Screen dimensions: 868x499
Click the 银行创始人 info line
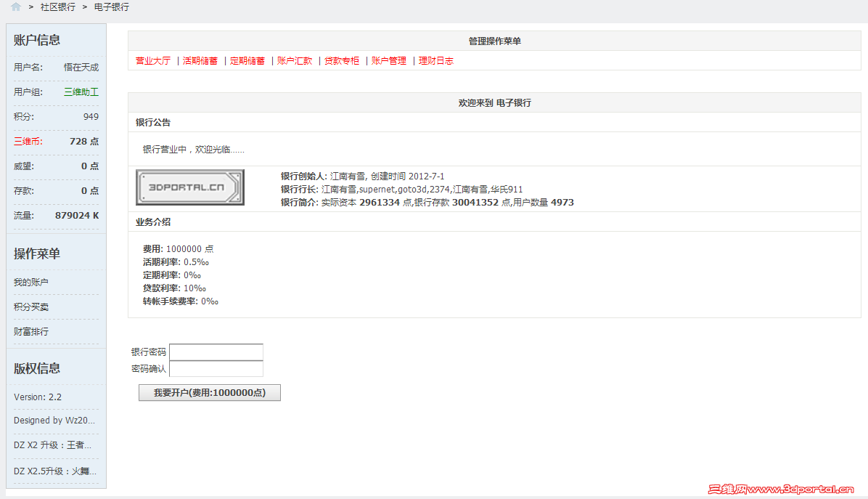pyautogui.click(x=362, y=176)
